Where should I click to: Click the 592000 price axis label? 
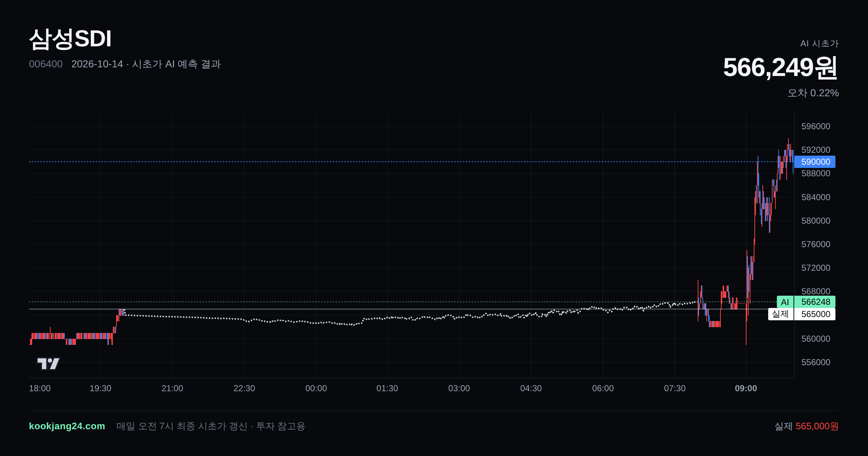pos(816,150)
